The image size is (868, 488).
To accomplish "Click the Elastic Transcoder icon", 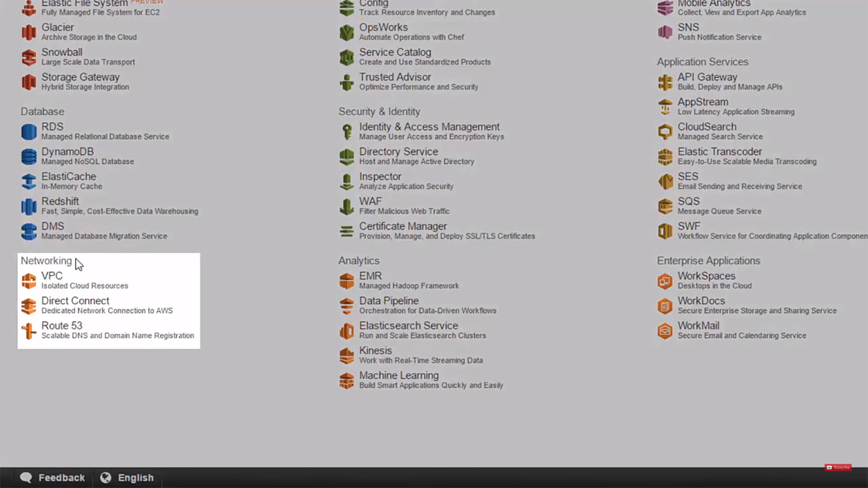I will (x=665, y=157).
